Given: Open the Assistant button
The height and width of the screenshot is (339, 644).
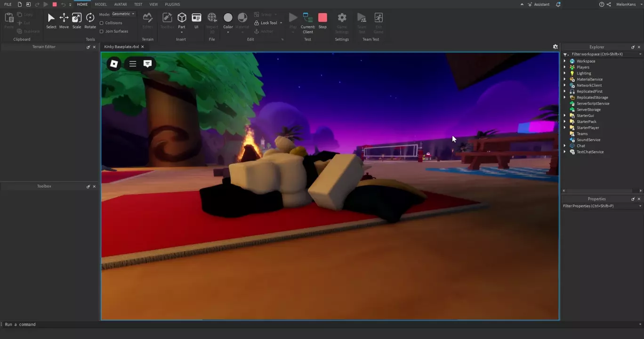Looking at the screenshot, I should (539, 4).
